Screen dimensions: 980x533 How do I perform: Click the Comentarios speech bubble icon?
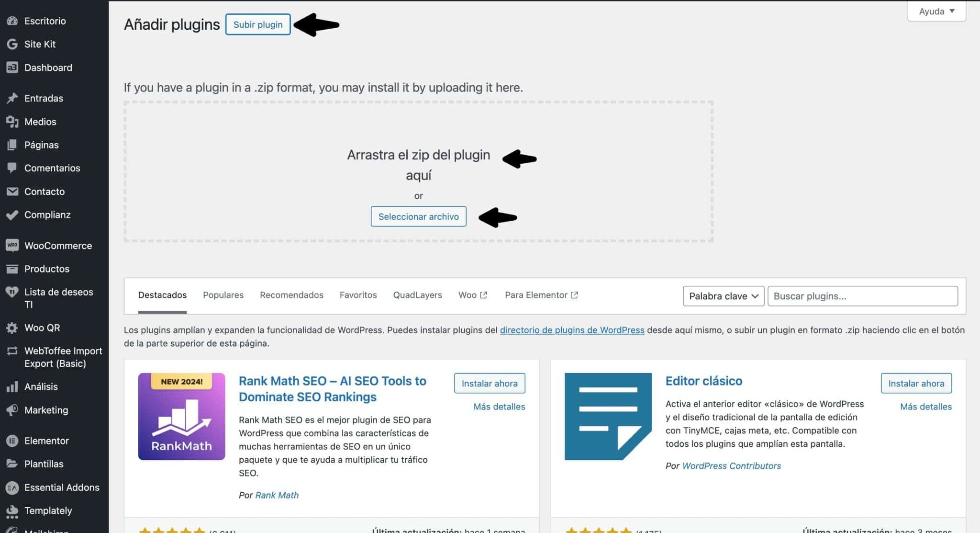point(12,168)
